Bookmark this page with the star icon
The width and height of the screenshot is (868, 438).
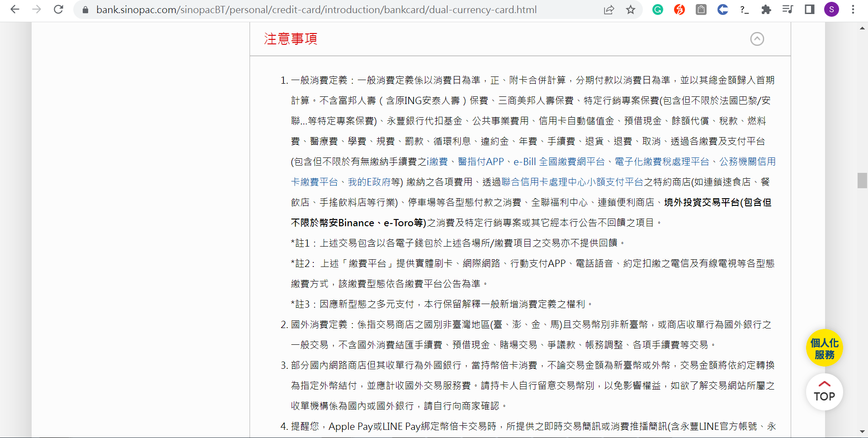pyautogui.click(x=631, y=10)
